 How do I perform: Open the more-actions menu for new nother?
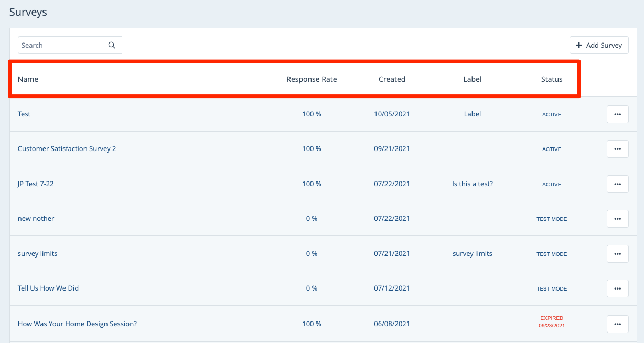617,219
